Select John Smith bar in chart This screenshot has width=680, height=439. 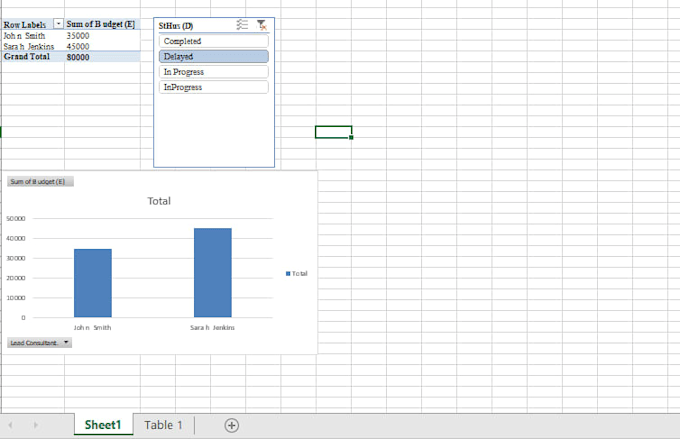click(x=93, y=283)
